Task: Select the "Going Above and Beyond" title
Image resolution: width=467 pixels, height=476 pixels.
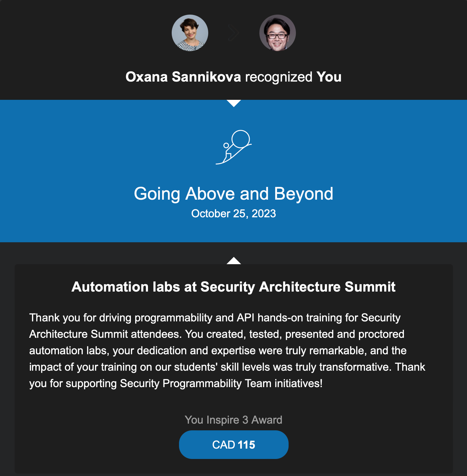Action: point(233,194)
